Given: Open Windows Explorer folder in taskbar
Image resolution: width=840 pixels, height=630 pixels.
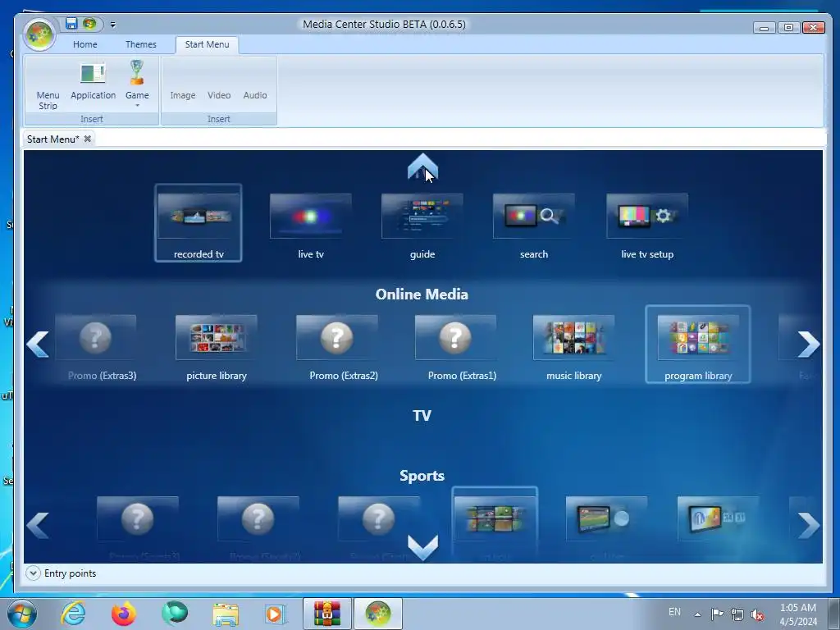Looking at the screenshot, I should 226,614.
